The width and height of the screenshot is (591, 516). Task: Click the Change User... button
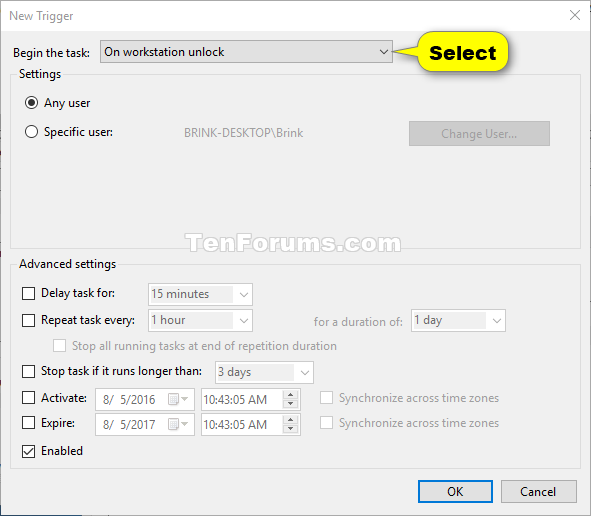[479, 133]
